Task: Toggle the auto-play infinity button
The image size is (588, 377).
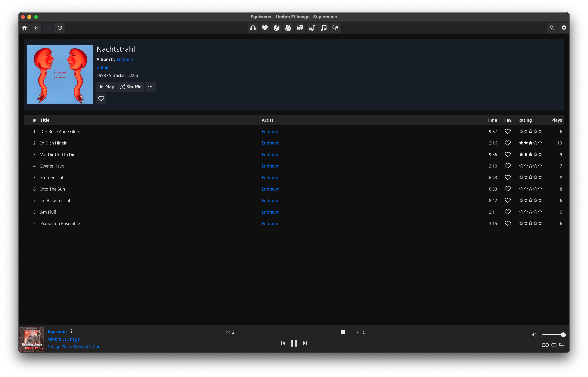Action: (545, 345)
